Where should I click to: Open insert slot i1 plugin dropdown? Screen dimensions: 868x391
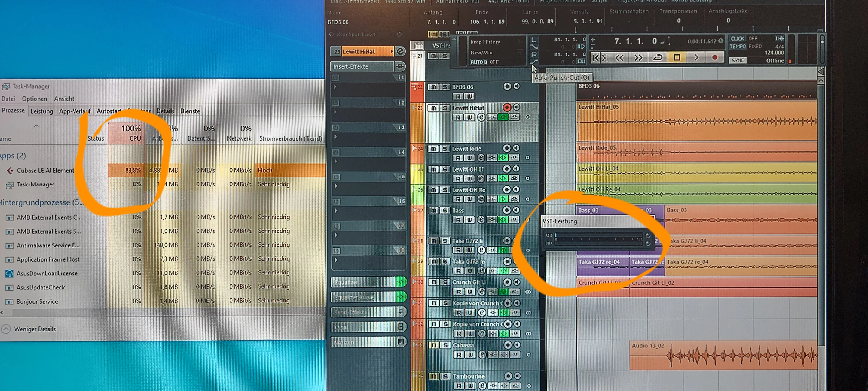[335, 86]
